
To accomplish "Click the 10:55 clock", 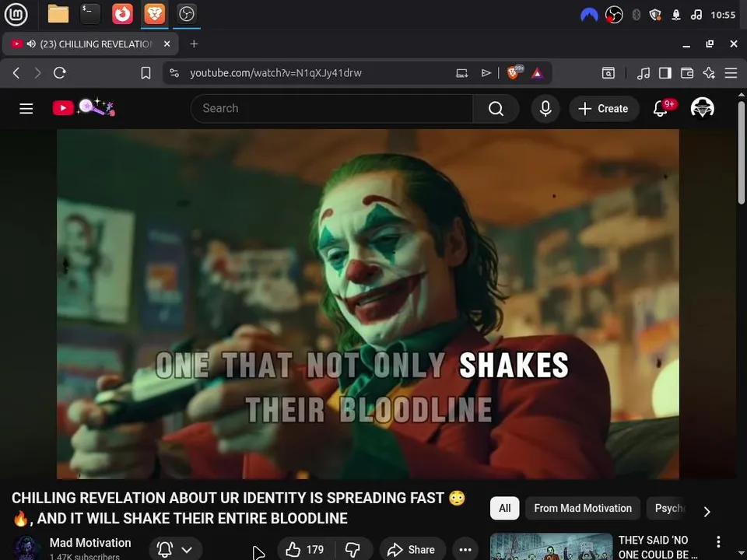I will [723, 15].
